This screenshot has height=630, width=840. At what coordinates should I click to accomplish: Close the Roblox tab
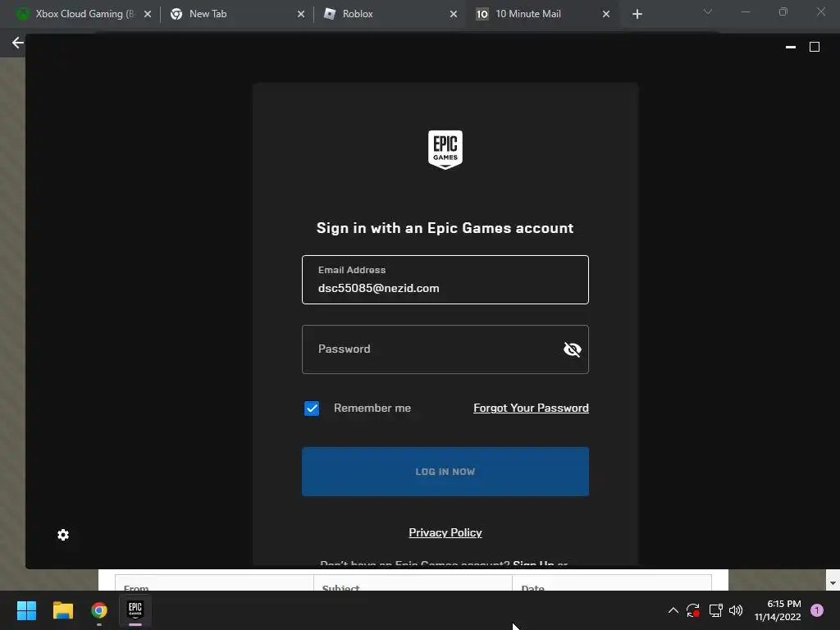point(454,14)
